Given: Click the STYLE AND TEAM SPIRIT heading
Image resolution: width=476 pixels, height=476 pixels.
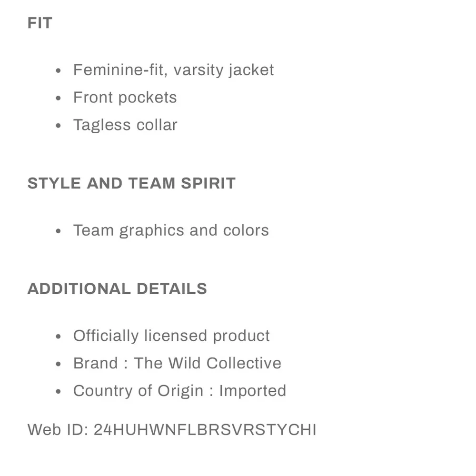Looking at the screenshot, I should [x=131, y=183].
